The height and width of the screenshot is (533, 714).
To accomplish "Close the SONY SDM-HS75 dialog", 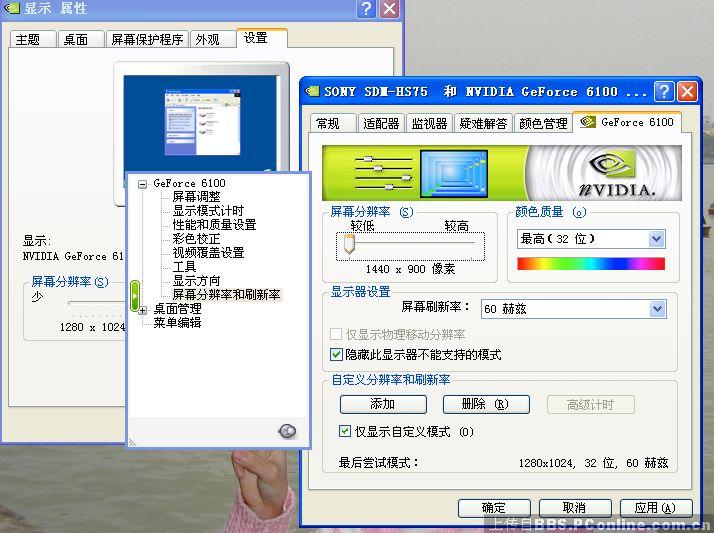I will [x=687, y=91].
